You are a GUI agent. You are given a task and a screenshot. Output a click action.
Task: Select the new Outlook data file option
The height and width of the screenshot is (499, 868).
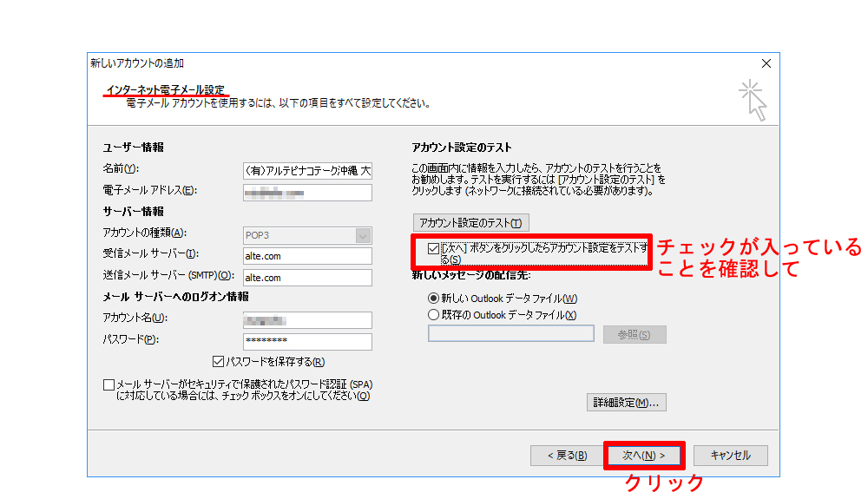pyautogui.click(x=434, y=299)
